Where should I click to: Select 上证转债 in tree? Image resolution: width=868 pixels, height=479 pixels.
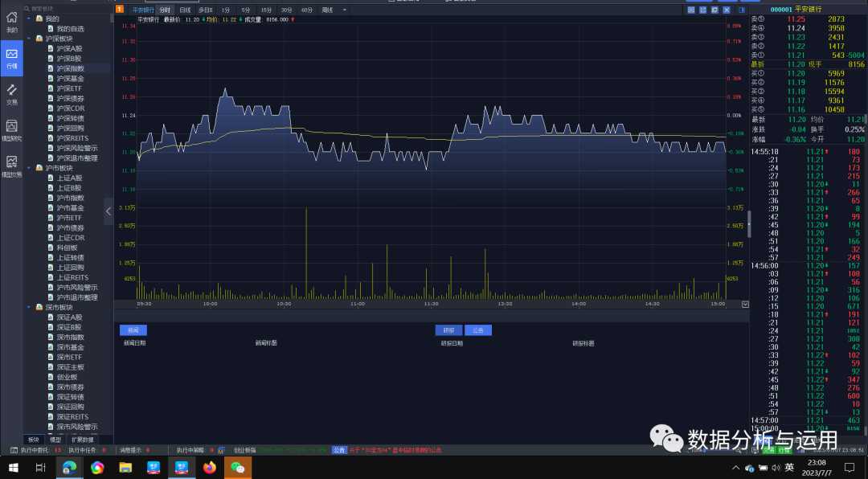(x=70, y=257)
